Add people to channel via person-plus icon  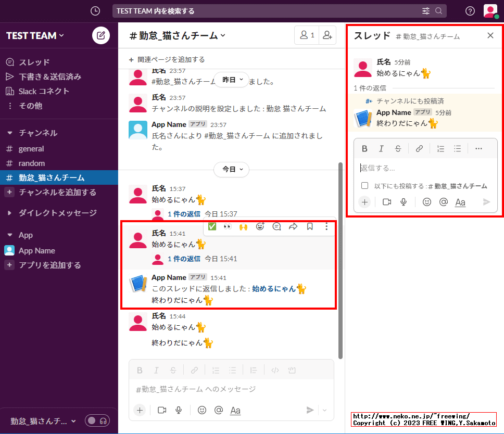pyautogui.click(x=327, y=35)
